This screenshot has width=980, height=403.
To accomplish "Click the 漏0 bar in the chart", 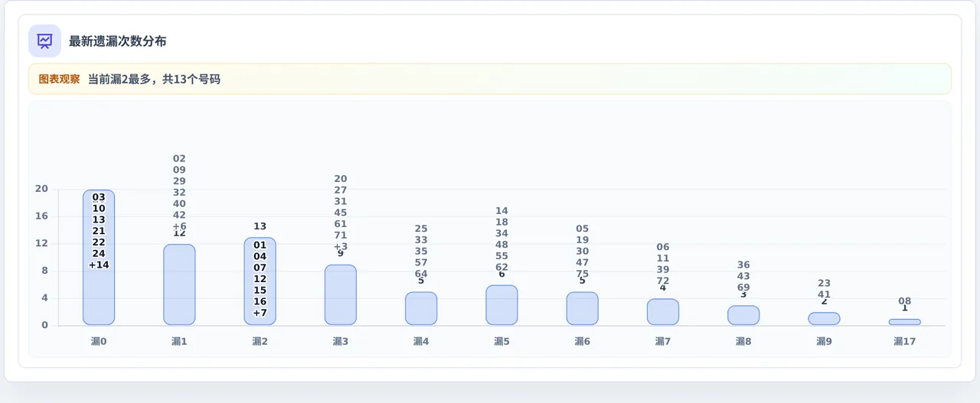I will click(x=99, y=258).
